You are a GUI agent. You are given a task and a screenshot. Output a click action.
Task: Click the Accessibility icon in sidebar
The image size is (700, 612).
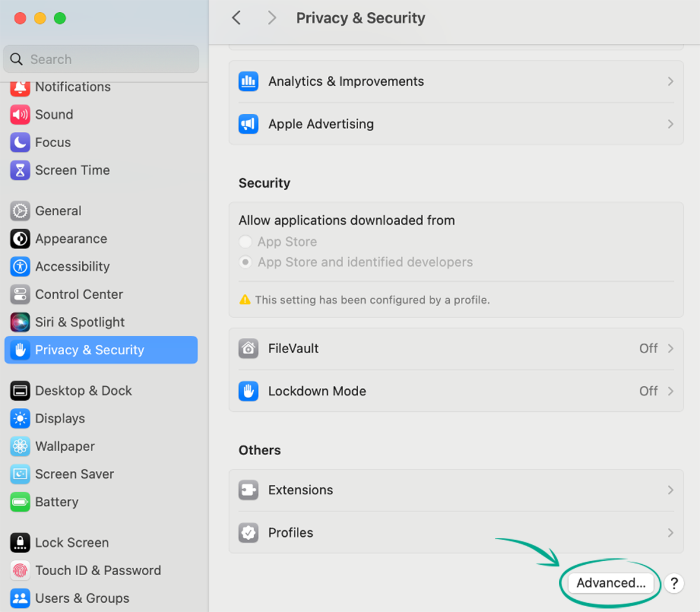[x=20, y=267]
